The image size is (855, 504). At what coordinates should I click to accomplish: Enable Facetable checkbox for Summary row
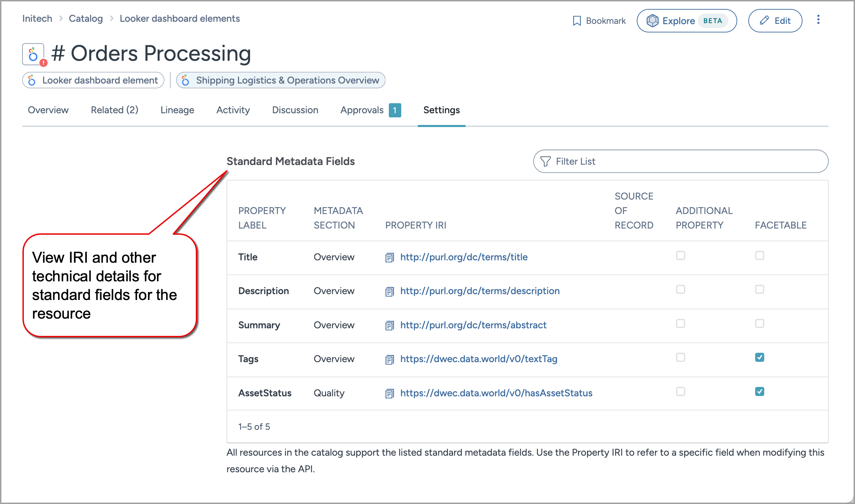point(759,323)
